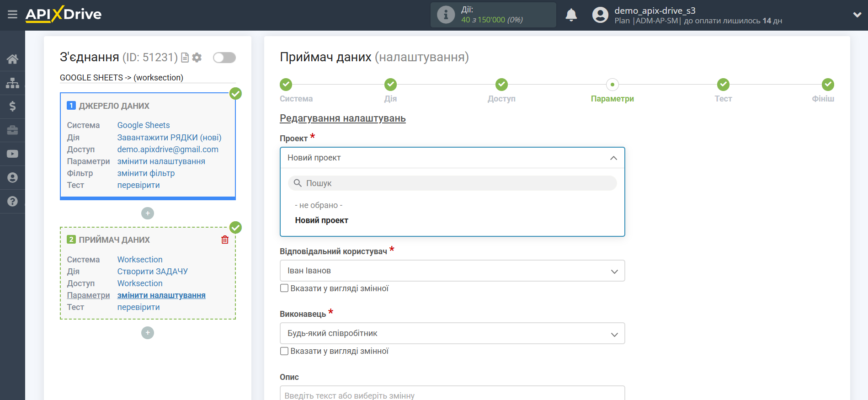
Task: Click the Дія step checkmark
Action: 390,85
